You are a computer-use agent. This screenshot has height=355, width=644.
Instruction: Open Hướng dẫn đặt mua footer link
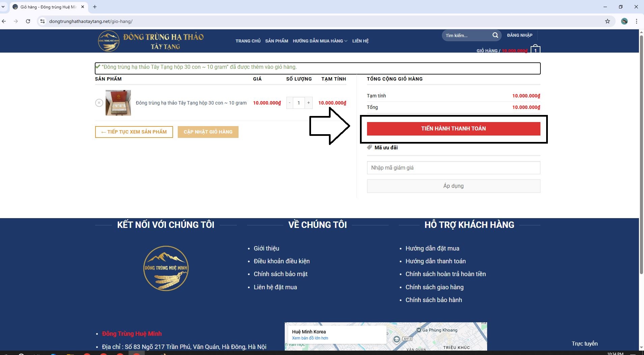tap(432, 248)
